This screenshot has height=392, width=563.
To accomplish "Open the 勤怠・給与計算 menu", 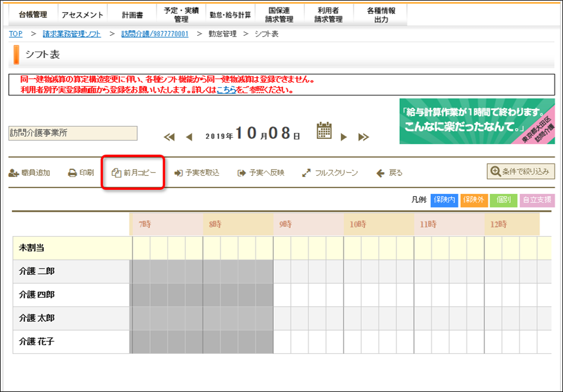I will pos(230,15).
